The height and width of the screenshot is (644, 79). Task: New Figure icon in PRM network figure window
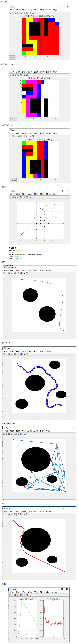pos(4,434)
